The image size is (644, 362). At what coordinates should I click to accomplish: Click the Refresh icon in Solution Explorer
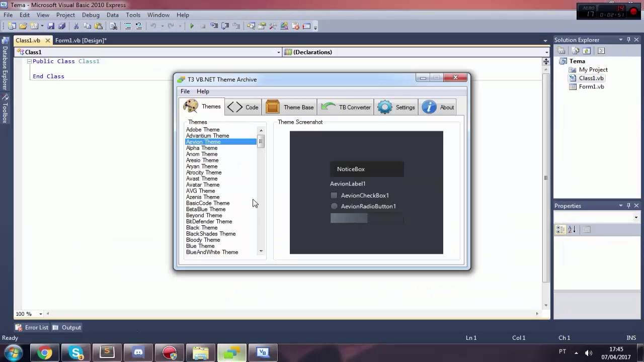pos(587,51)
